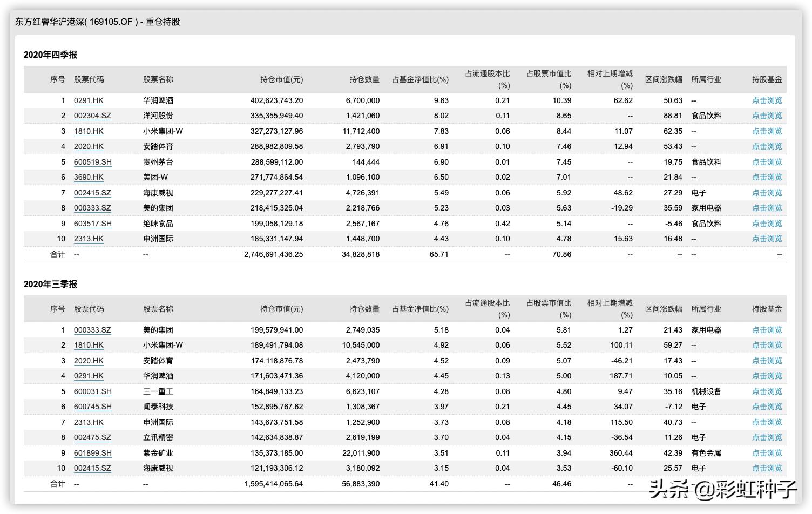812x514 pixels.
Task: Open 1810.HK link for 小米集团-W
Action: click(89, 131)
